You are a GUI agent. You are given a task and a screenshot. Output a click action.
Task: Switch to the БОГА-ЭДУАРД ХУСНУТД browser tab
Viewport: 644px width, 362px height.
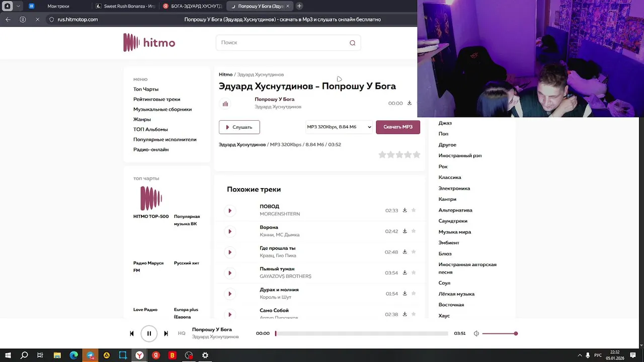point(193,6)
